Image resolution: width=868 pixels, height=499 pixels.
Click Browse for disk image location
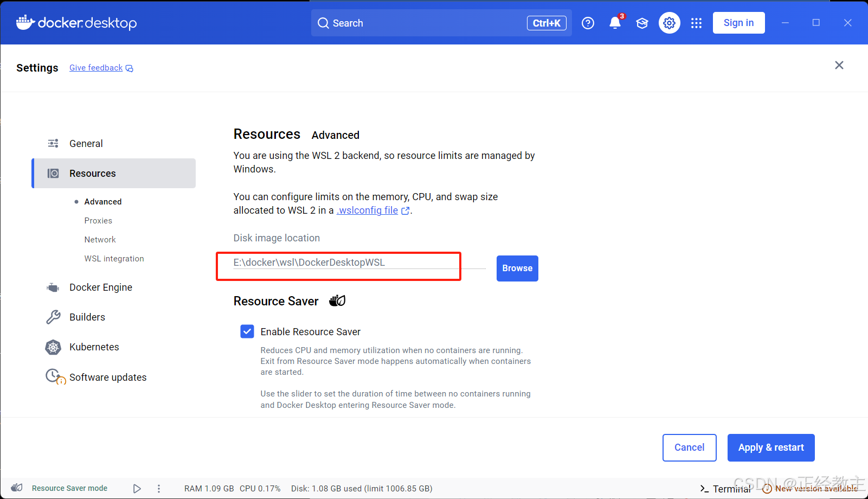pyautogui.click(x=517, y=268)
